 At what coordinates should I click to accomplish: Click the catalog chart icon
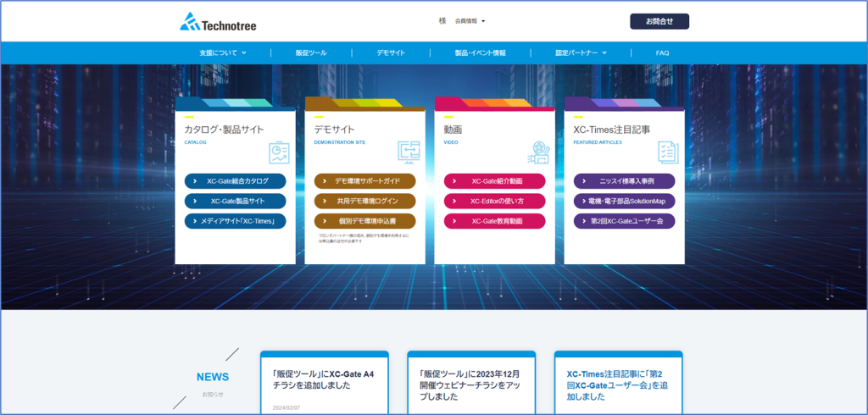coord(279,152)
